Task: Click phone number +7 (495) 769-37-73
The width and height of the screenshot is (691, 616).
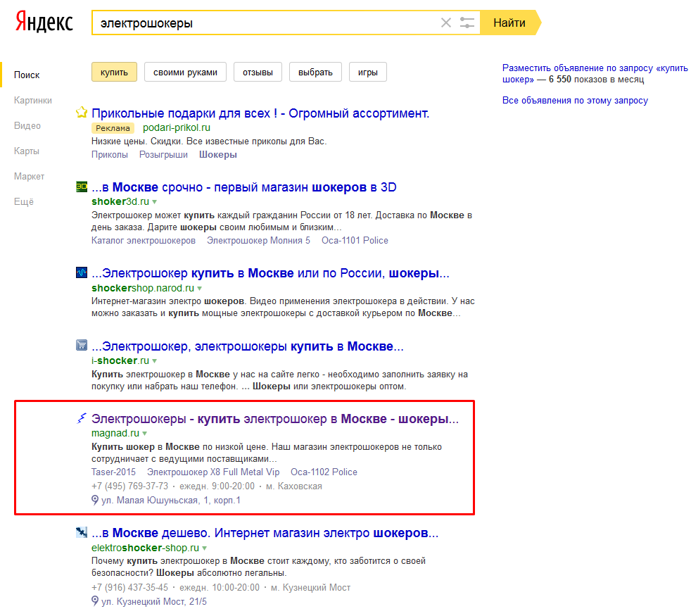Action: point(130,486)
